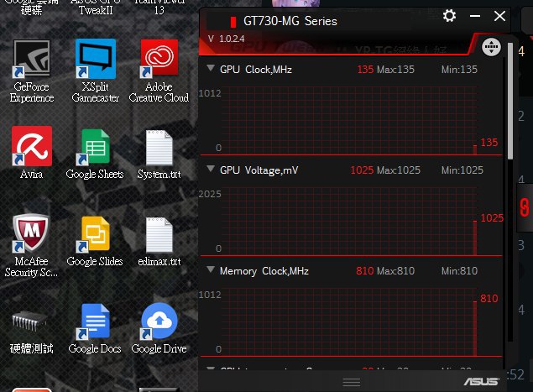
Task: Click the bottom panel drag handle lines
Action: coord(351,383)
